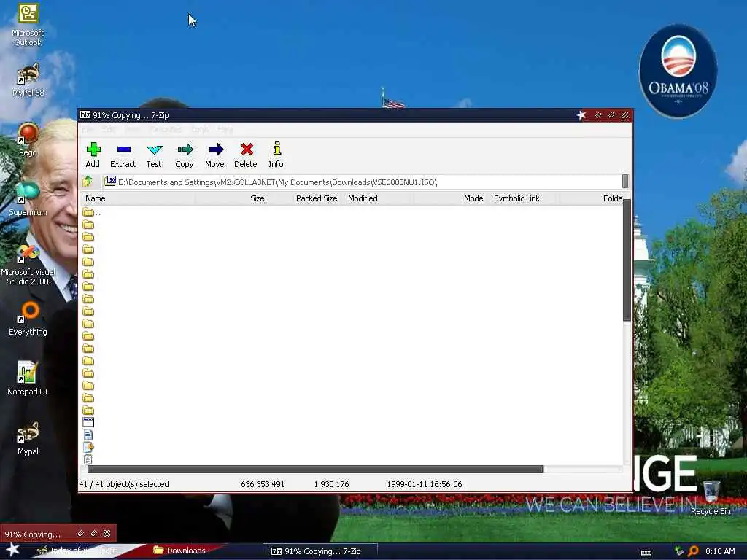Switch to '91% Copying... 7-Zip' taskbar button

tap(320, 551)
